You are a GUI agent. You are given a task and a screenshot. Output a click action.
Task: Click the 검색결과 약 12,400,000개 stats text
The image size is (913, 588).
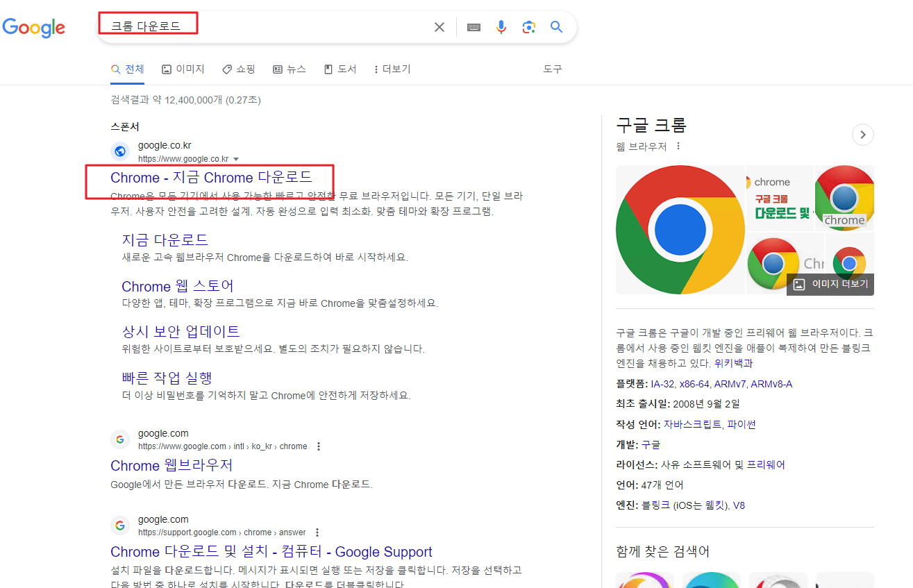(185, 100)
